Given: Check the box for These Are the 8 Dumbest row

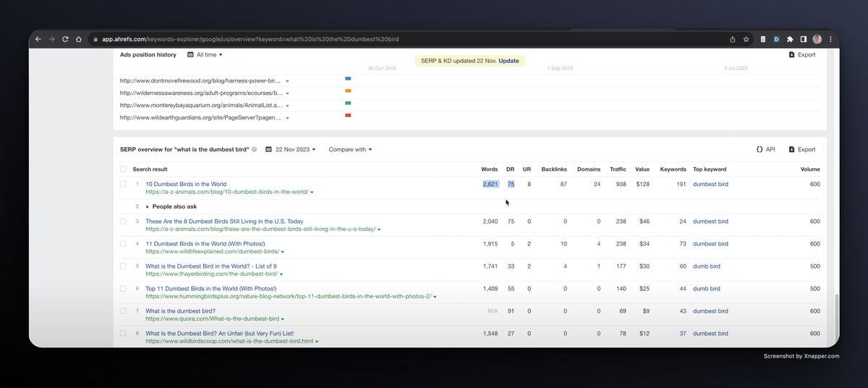Looking at the screenshot, I should click(x=123, y=222).
